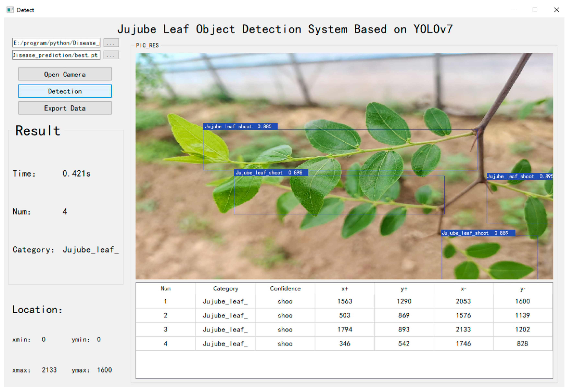This screenshot has height=392, width=568.
Task: Select the Category column header
Action: 225,289
